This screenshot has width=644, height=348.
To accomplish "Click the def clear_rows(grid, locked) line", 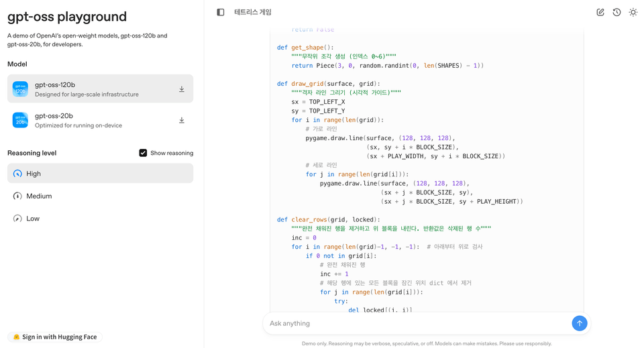I will [x=329, y=219].
